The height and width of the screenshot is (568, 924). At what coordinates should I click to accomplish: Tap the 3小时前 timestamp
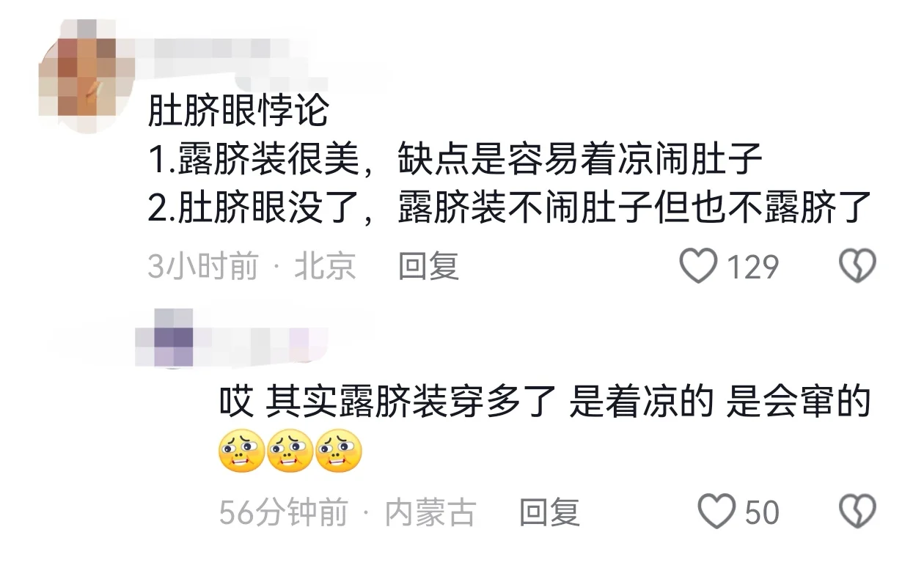pyautogui.click(x=203, y=266)
